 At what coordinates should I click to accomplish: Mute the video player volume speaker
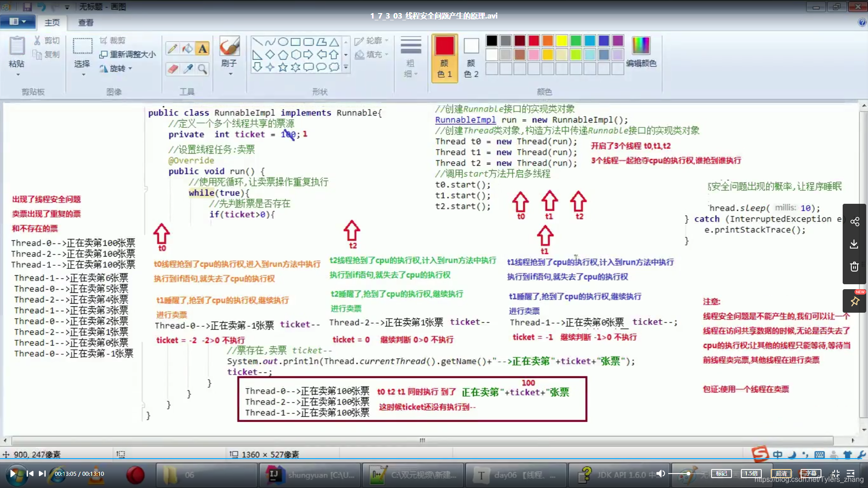pyautogui.click(x=660, y=474)
